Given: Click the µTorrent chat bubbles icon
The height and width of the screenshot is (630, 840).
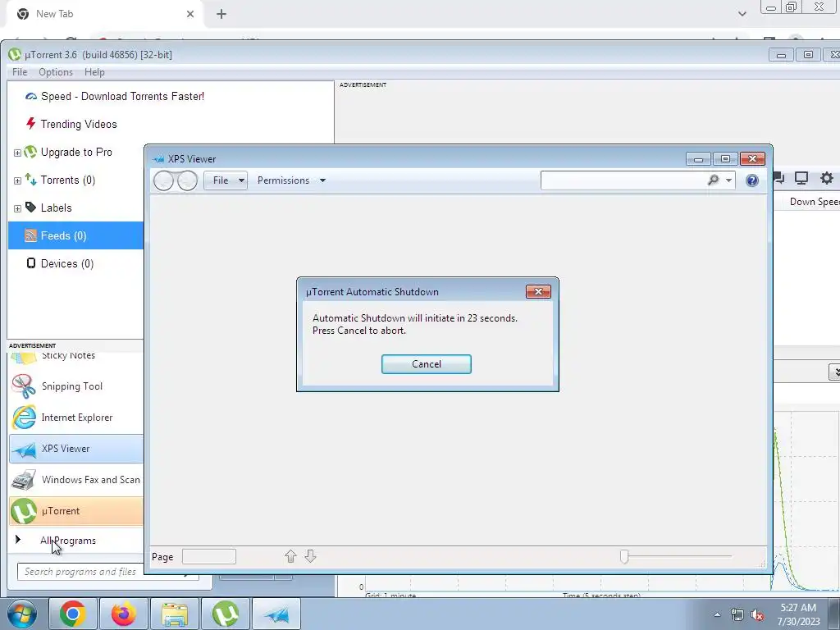Looking at the screenshot, I should [779, 178].
